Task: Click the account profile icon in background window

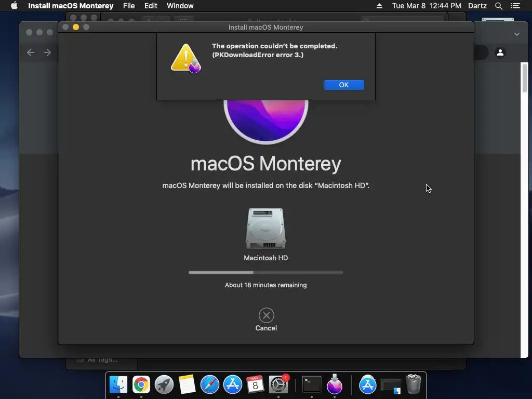Action: tap(500, 52)
